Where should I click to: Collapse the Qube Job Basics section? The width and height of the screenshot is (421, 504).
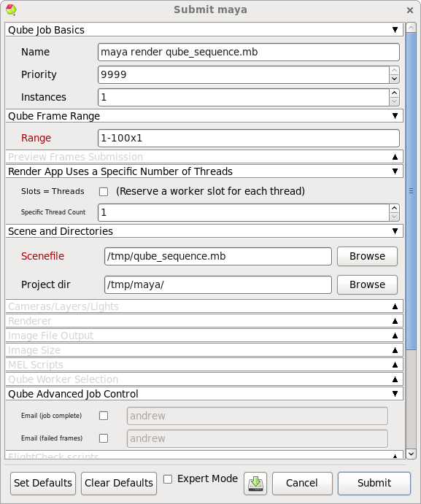pyautogui.click(x=204, y=30)
